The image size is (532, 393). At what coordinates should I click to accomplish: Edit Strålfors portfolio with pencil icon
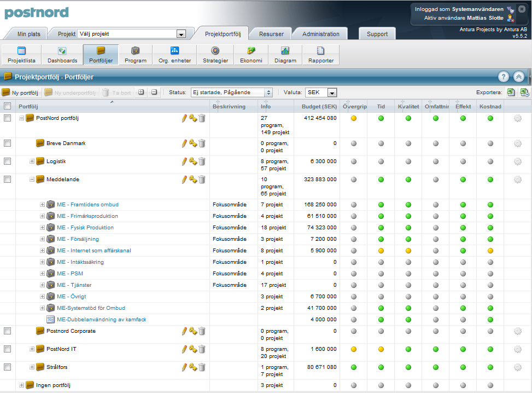coord(184,367)
